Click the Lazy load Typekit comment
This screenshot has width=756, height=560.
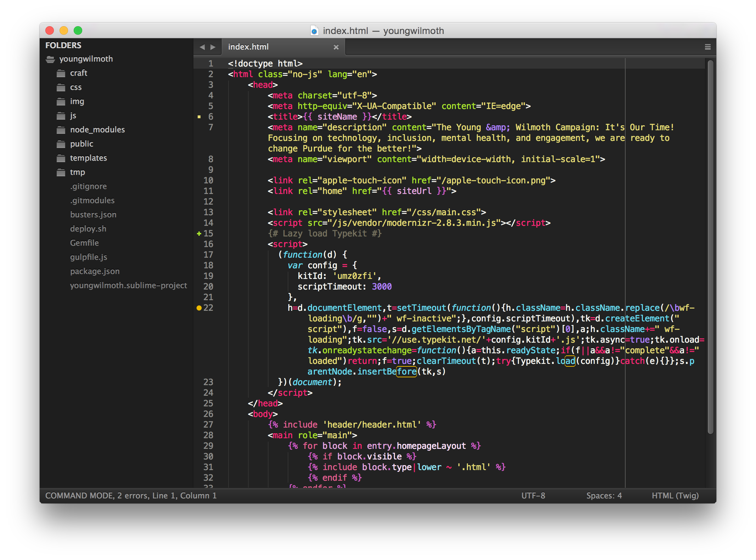325,234
